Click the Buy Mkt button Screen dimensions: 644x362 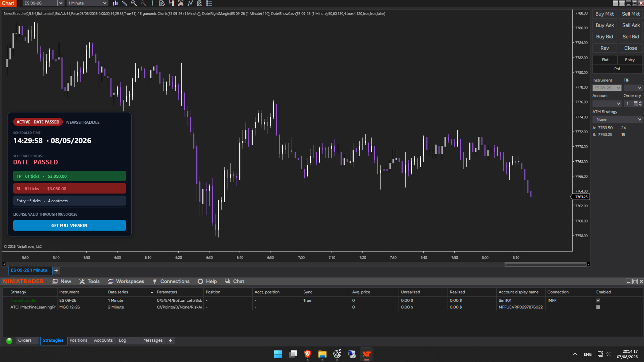(x=605, y=14)
